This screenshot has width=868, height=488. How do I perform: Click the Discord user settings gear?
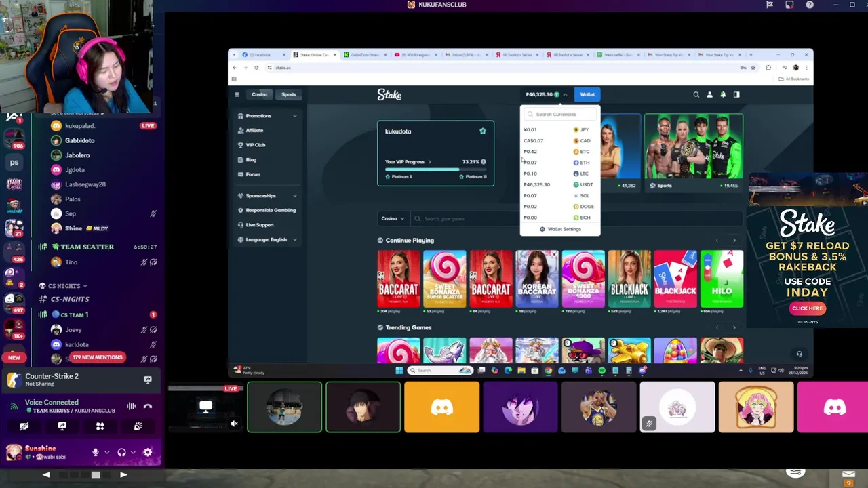pos(147,452)
